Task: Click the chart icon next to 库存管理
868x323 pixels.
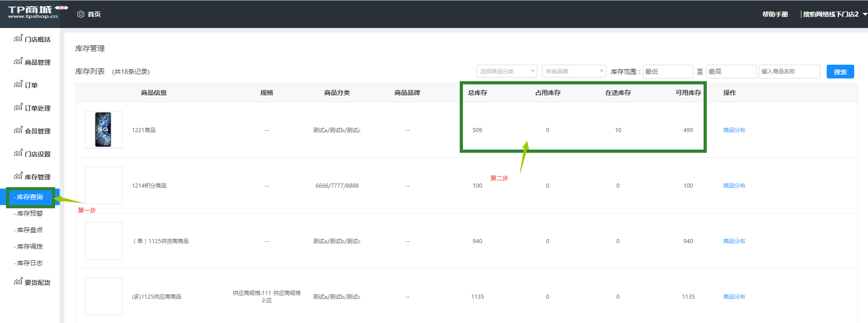Action: click(x=18, y=176)
